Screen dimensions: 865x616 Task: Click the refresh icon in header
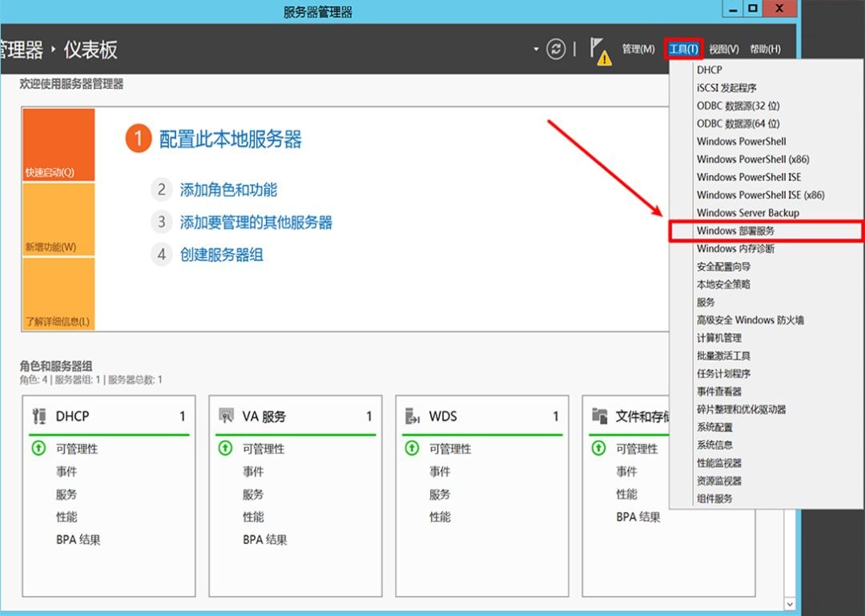556,49
